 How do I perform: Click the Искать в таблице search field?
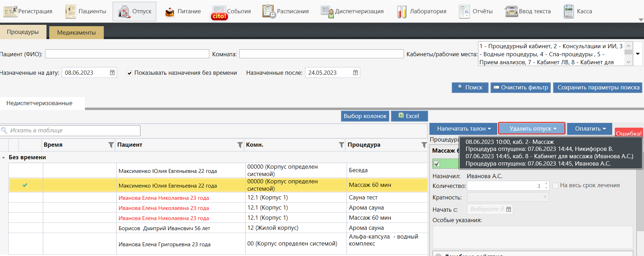[73, 130]
